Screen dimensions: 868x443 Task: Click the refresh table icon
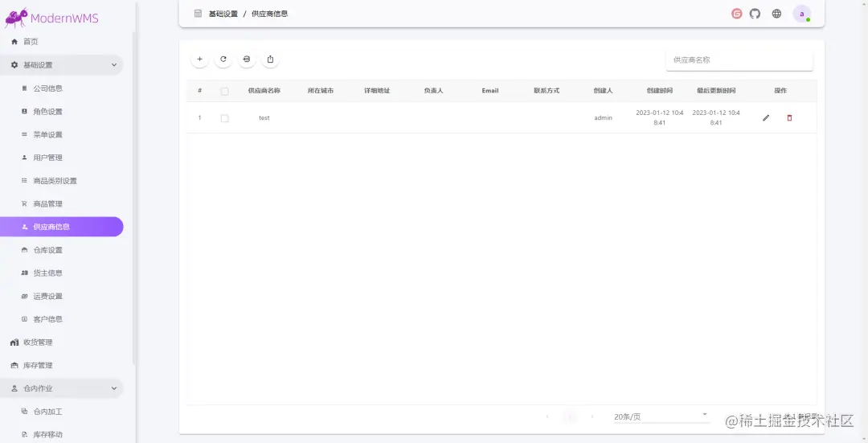(223, 59)
